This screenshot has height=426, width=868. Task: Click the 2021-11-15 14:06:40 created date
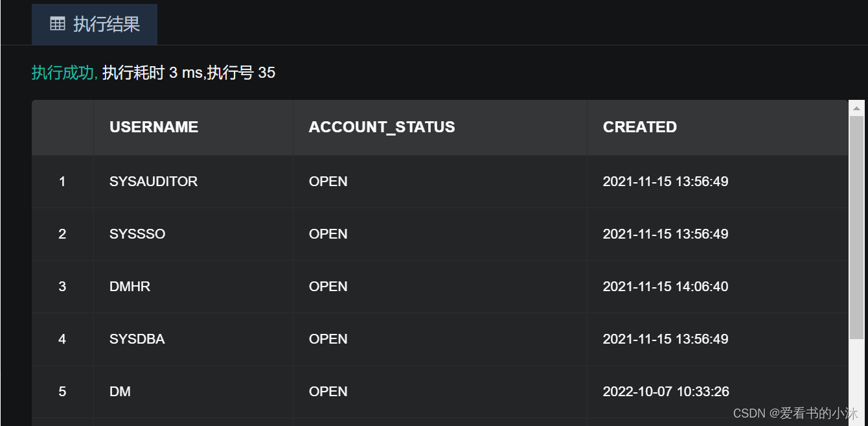pos(665,287)
